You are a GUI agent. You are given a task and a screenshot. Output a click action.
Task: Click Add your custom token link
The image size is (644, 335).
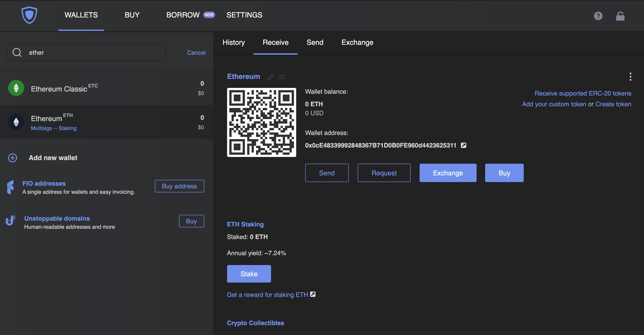(554, 104)
